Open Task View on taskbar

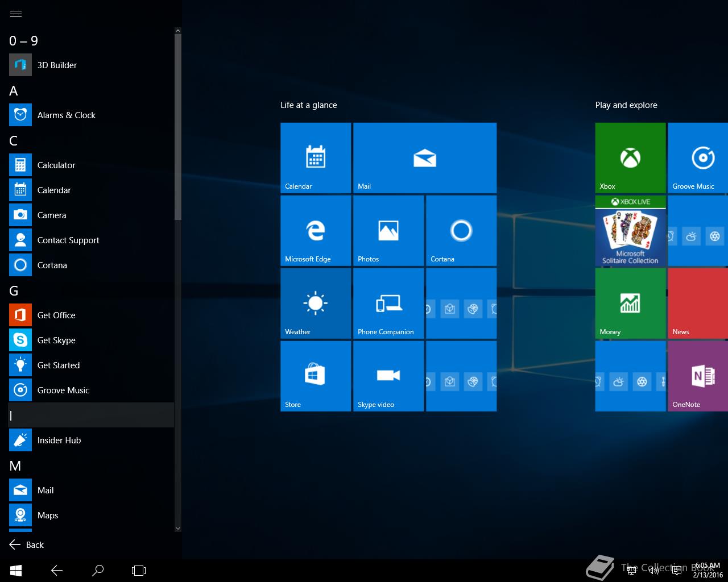139,570
